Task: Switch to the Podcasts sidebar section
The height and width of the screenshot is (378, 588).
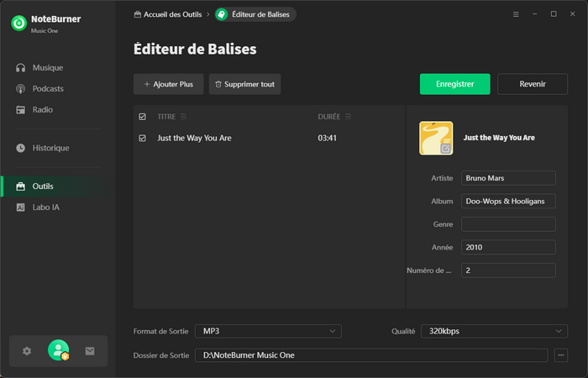Action: click(48, 88)
